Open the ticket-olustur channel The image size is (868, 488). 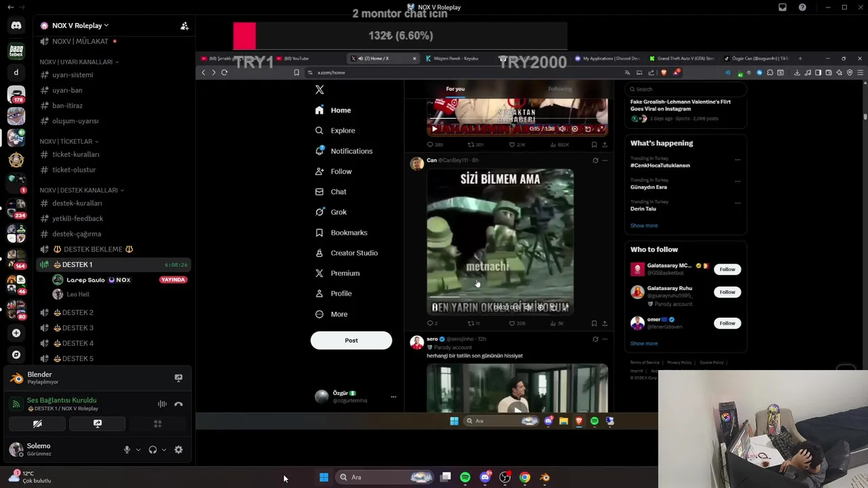(74, 169)
